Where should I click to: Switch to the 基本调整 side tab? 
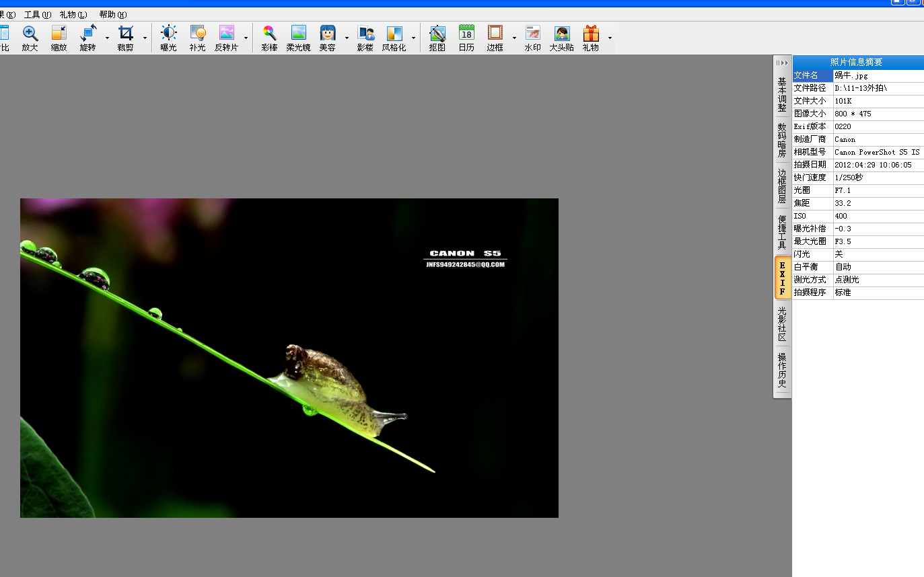point(782,94)
